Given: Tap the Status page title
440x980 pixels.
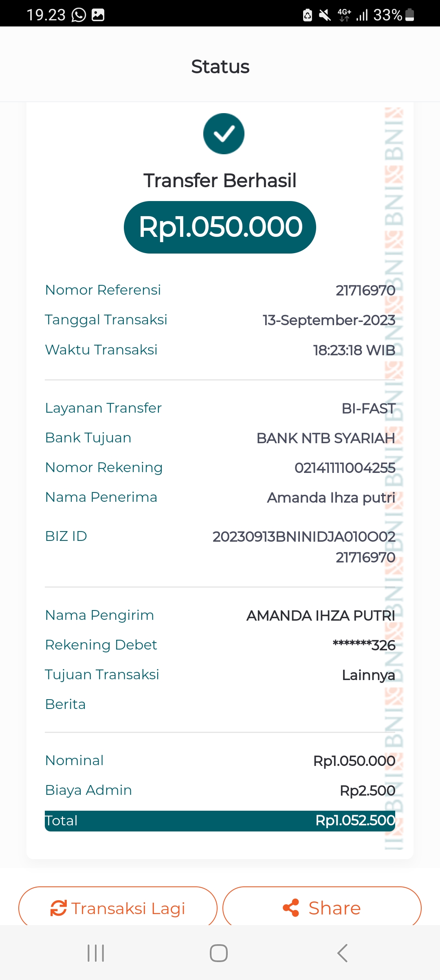Looking at the screenshot, I should click(220, 67).
